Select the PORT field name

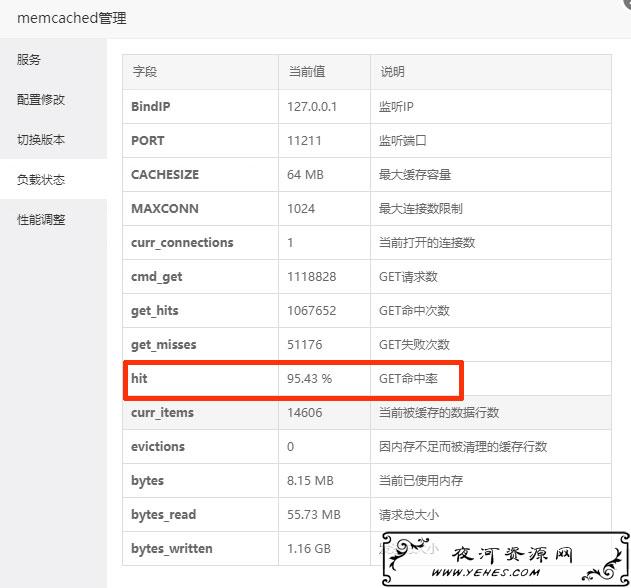click(148, 140)
